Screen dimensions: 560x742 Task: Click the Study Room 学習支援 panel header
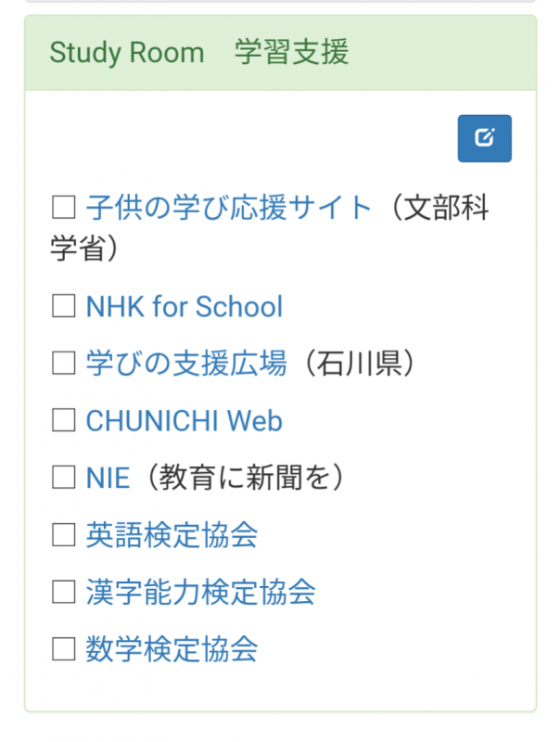[198, 53]
